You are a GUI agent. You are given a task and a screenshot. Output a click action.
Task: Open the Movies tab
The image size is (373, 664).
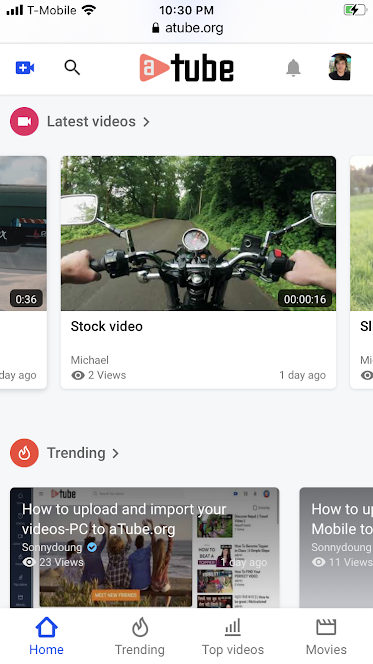[x=326, y=636]
